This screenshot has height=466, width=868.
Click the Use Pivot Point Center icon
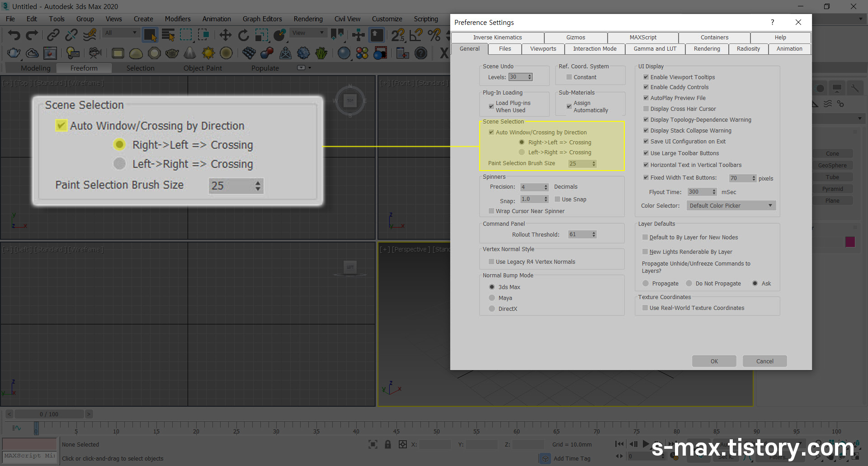(337, 35)
